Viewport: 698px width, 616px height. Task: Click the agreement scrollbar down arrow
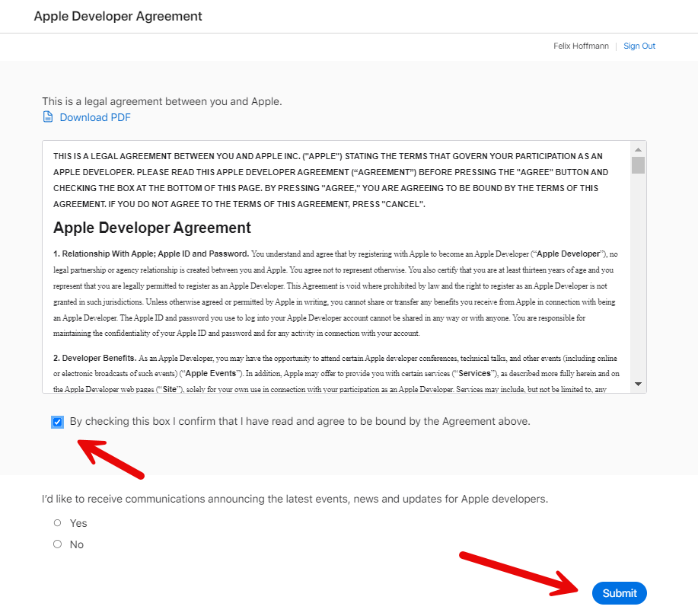tap(638, 385)
